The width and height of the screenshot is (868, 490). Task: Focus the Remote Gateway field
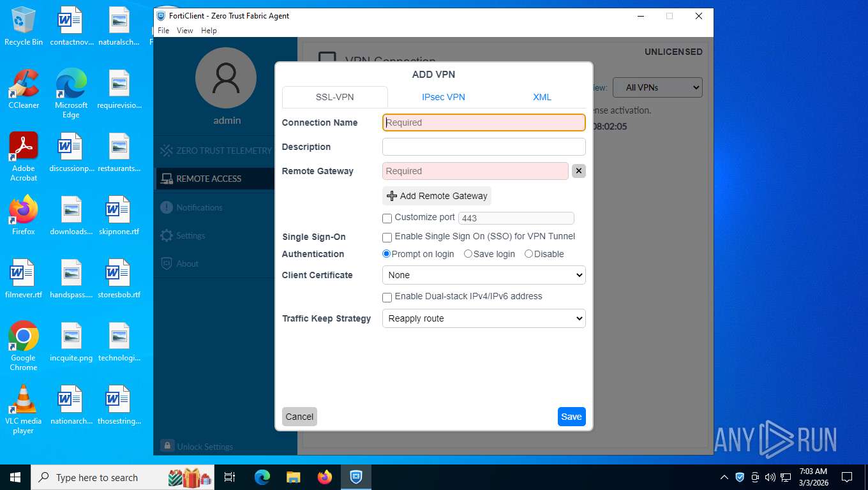(475, 171)
